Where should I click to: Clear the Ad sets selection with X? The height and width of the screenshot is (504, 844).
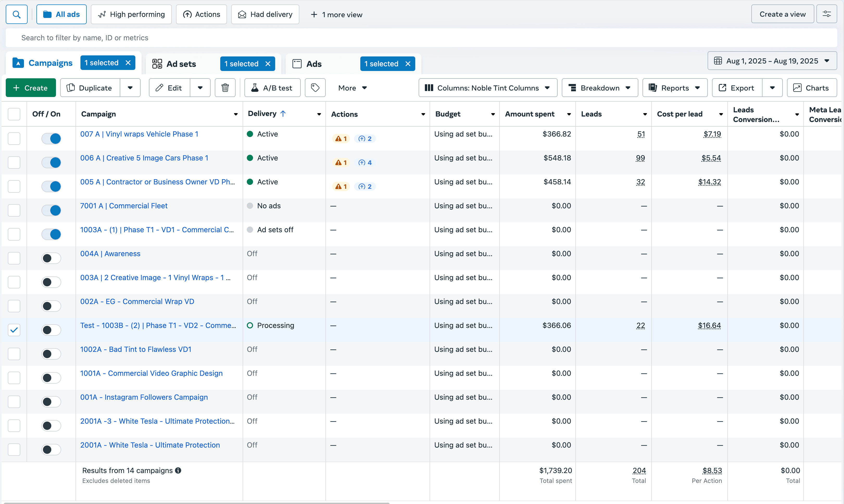(268, 64)
